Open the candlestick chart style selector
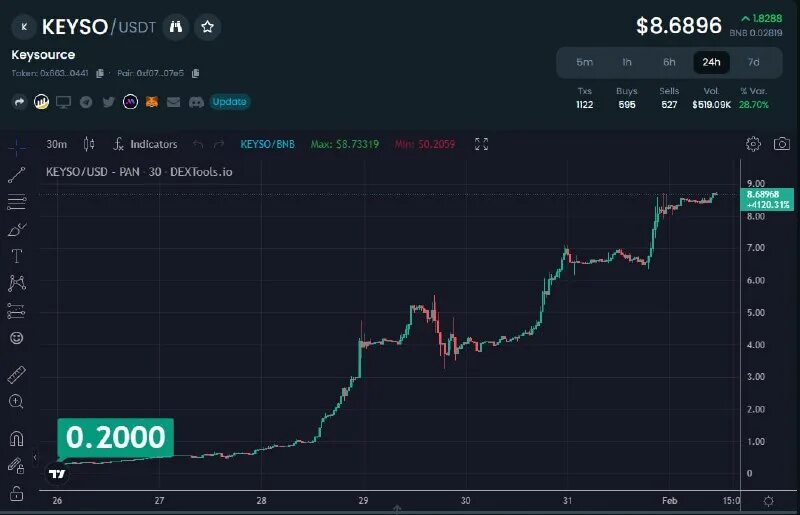Viewport: 800px width, 515px height. coord(89,144)
